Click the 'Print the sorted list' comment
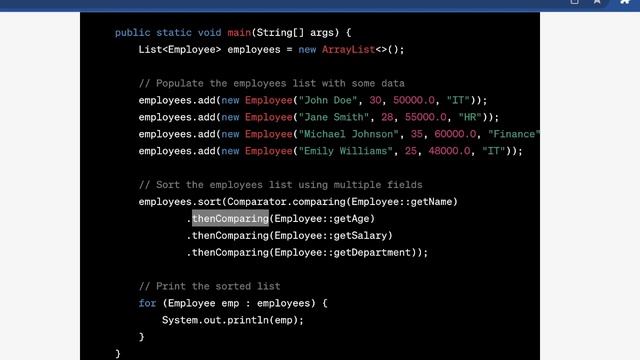Image resolution: width=640 pixels, height=360 pixels. tap(209, 286)
